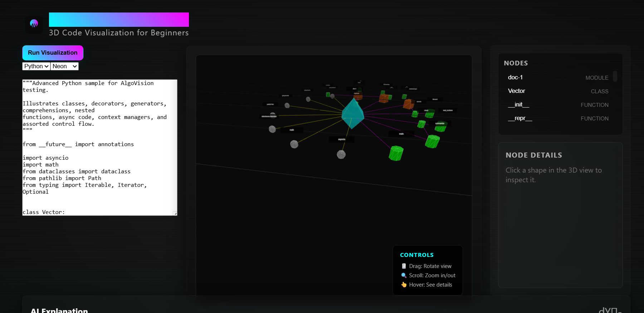Click the NODES panel heading
The height and width of the screenshot is (313, 644).
point(516,63)
